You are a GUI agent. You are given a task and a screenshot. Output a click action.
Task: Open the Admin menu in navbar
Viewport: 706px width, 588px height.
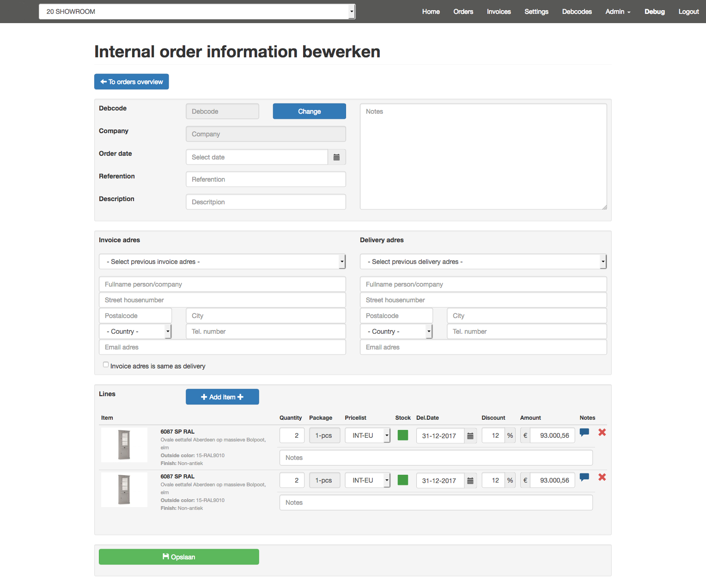(x=618, y=12)
